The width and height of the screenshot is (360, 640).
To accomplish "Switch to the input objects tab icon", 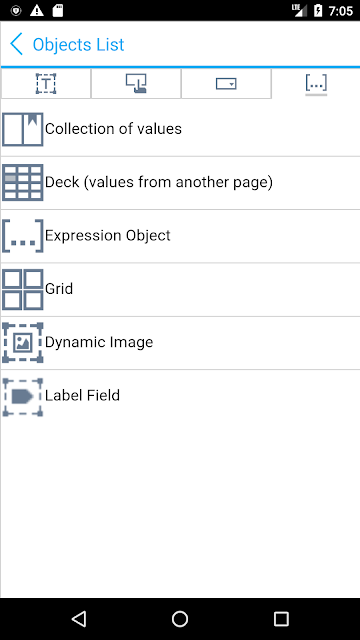I will click(x=136, y=84).
